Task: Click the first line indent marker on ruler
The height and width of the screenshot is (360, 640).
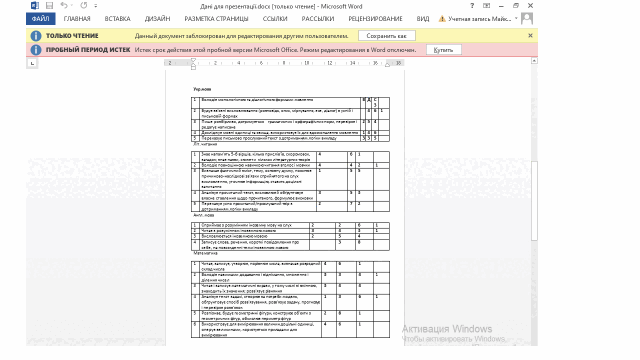Action: [193, 60]
